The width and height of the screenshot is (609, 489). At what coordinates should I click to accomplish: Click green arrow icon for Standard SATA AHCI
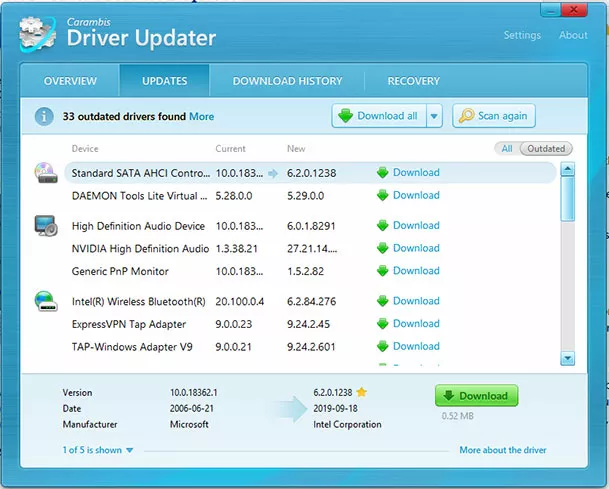[383, 172]
